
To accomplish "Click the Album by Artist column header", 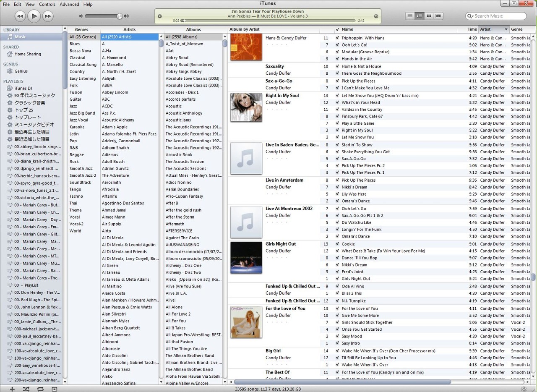I will coord(274,29).
